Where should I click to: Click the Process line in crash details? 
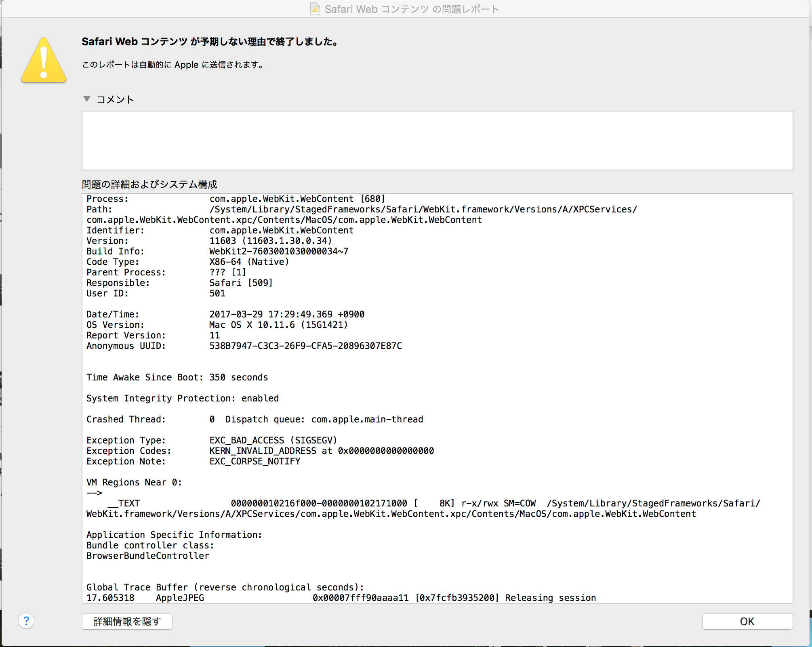(236, 199)
